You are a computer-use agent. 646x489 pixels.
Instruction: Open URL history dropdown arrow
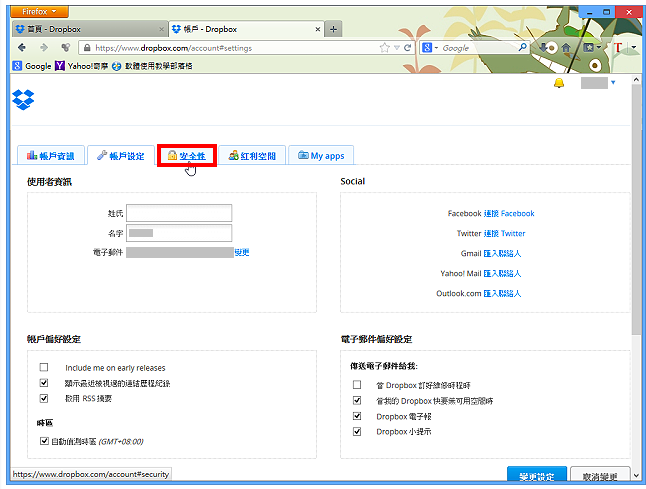pyautogui.click(x=397, y=48)
